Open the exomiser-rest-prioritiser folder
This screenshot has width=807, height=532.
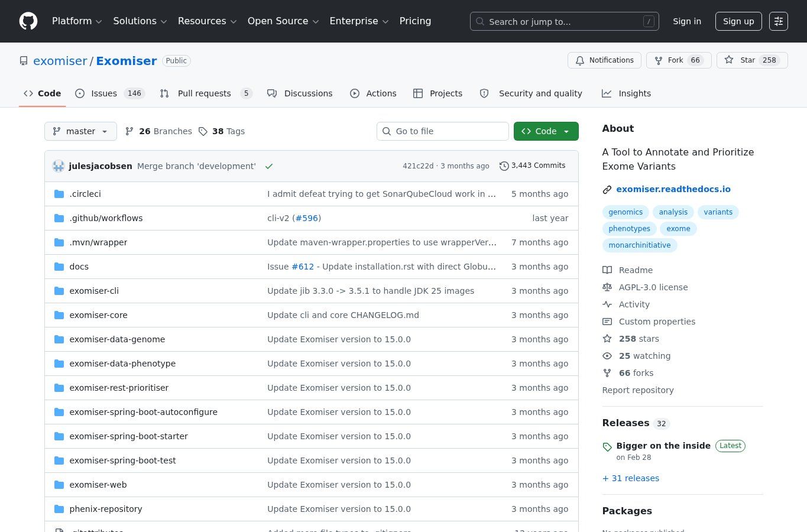coord(119,388)
